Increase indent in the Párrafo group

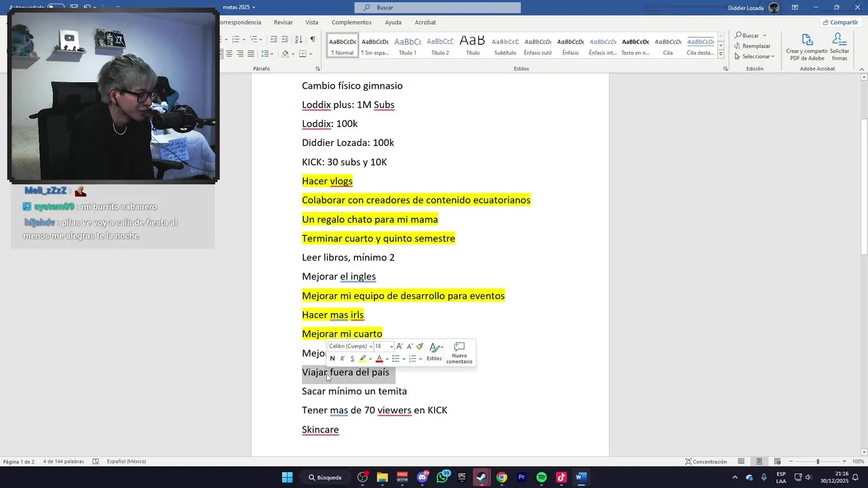[x=285, y=39]
